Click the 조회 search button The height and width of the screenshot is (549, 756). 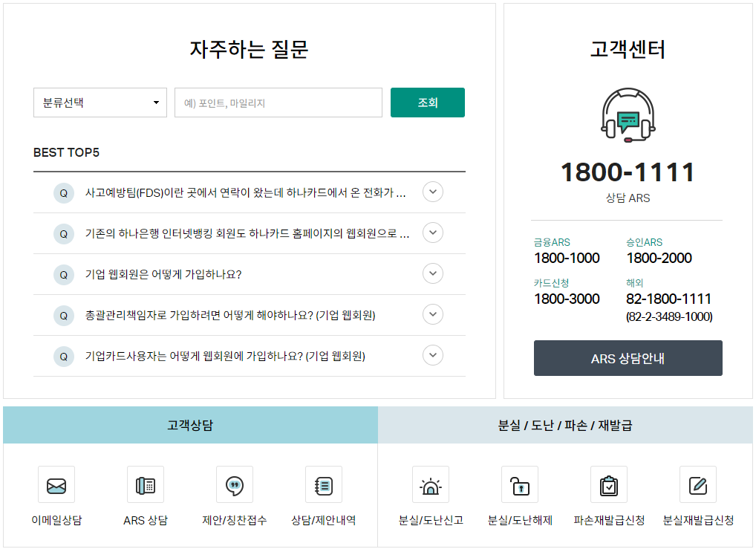[x=427, y=103]
